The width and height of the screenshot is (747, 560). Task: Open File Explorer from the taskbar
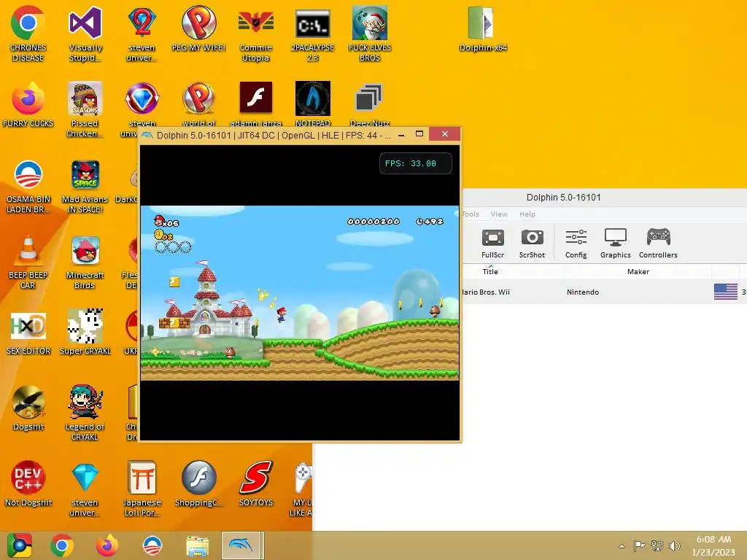coord(197,546)
